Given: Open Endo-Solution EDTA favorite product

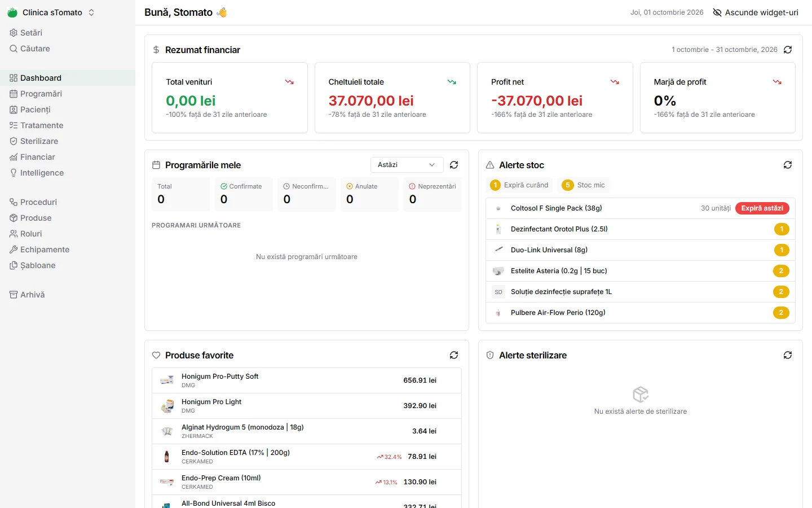Looking at the screenshot, I should (x=307, y=457).
